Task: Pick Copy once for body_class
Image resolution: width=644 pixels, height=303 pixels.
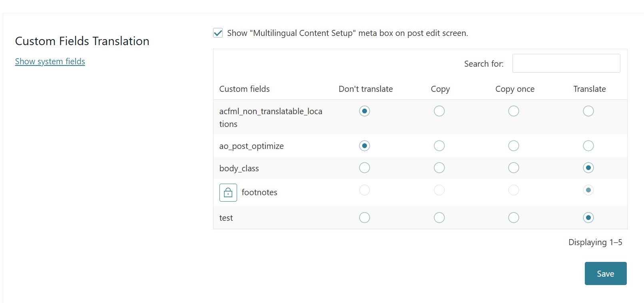Action: pyautogui.click(x=513, y=168)
